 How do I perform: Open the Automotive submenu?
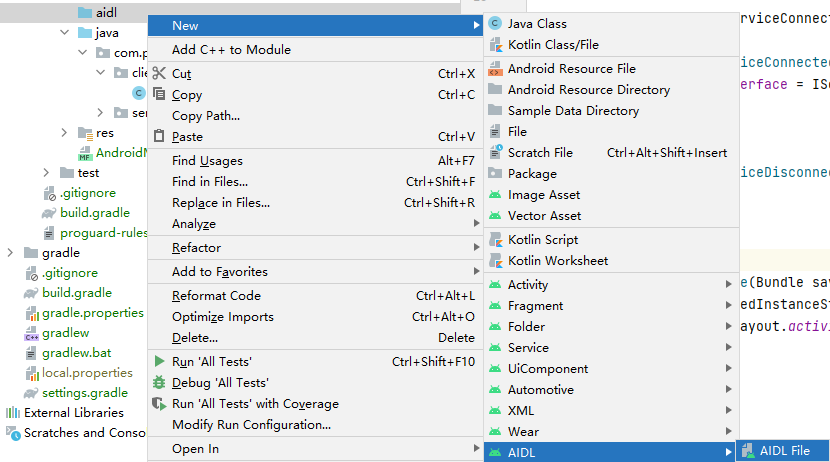pyautogui.click(x=611, y=389)
